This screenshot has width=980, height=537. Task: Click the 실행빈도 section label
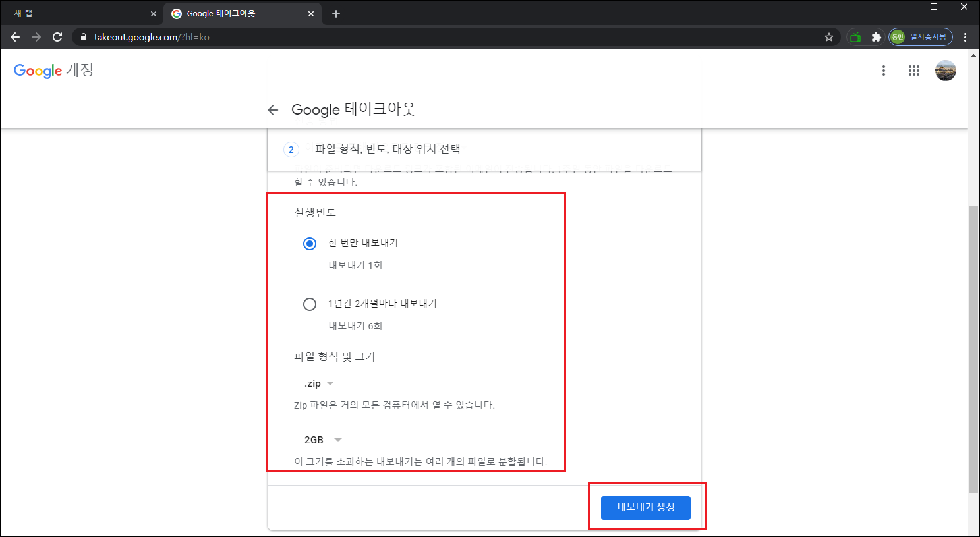point(315,213)
